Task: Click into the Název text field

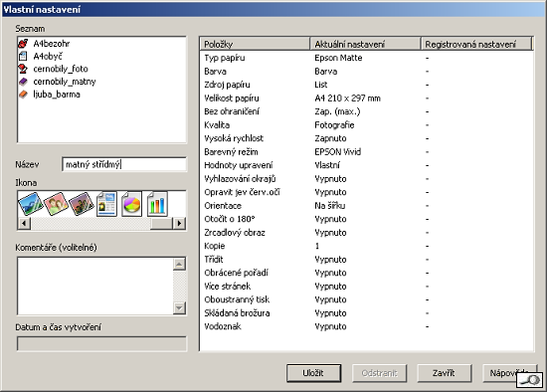Action: (x=124, y=164)
